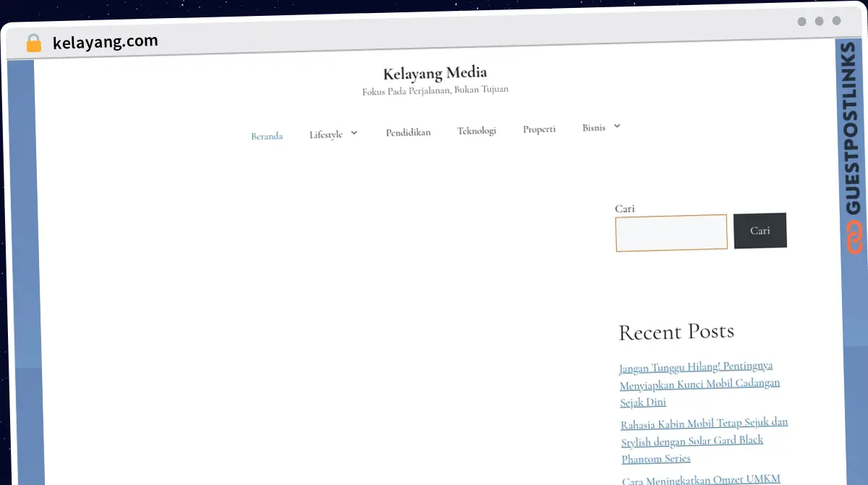Click the first gray window dot
Image resolution: width=868 pixels, height=485 pixels.
[x=802, y=21]
